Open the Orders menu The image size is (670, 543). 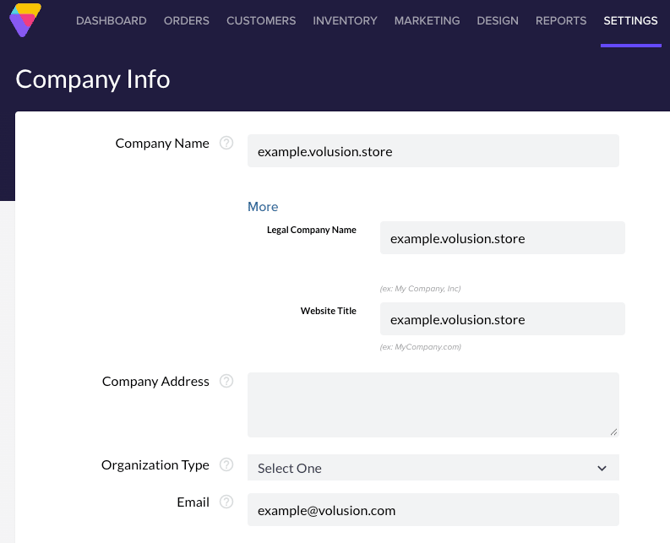pos(186,21)
